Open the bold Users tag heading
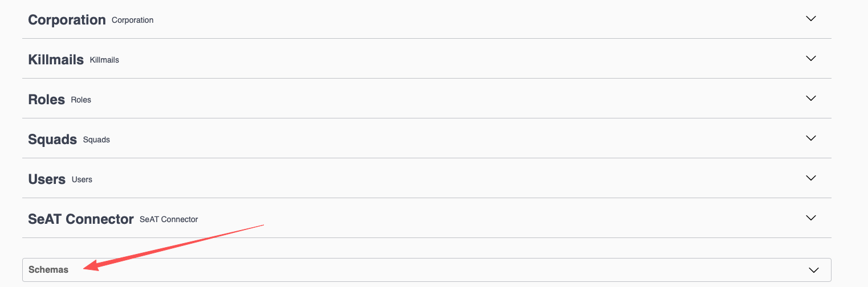Image resolution: width=868 pixels, height=287 pixels. tap(47, 179)
